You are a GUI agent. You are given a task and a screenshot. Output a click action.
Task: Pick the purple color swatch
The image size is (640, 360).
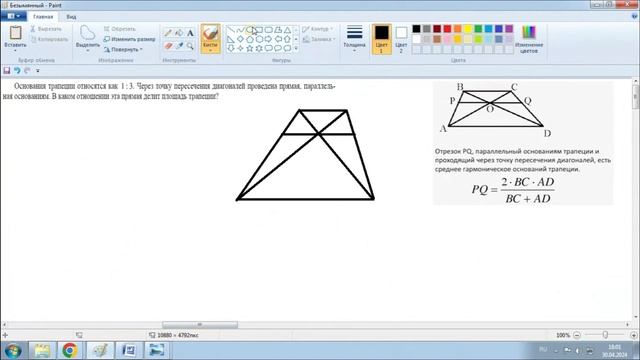(x=509, y=29)
